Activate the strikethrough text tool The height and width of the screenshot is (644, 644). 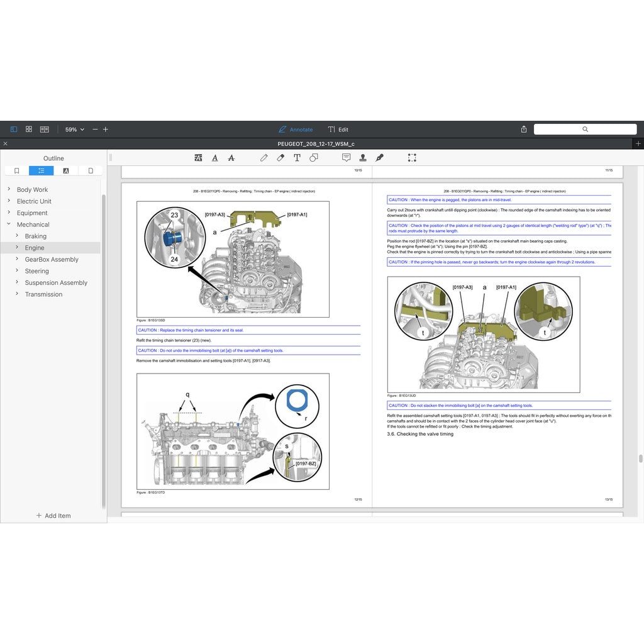click(231, 158)
